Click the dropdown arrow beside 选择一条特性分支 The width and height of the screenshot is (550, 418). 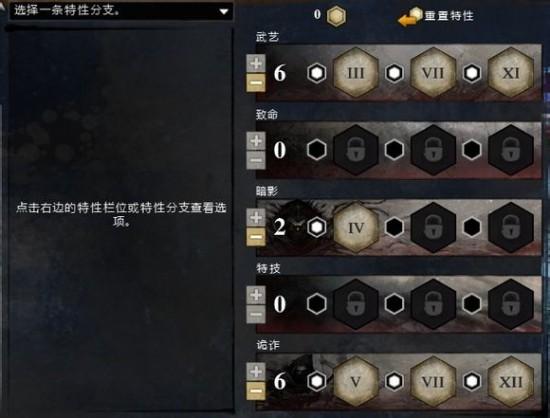(223, 11)
